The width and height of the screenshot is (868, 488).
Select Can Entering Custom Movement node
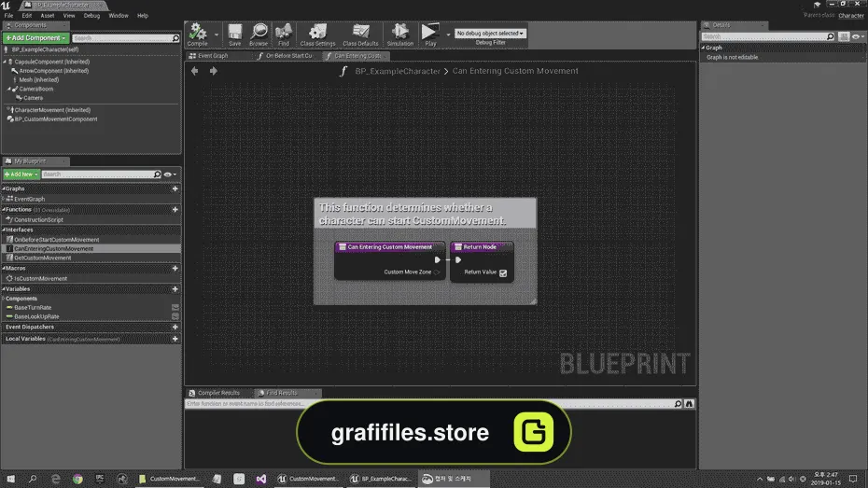(x=390, y=246)
